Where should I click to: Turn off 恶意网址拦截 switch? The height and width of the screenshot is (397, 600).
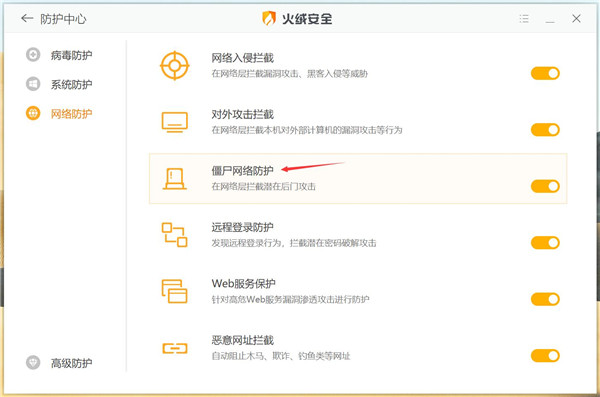click(545, 356)
